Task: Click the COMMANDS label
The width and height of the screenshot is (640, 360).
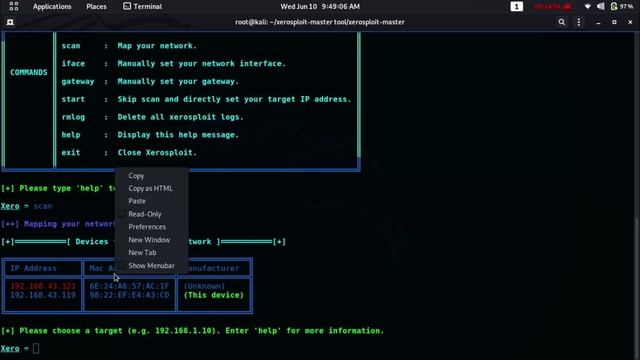Action: pos(29,72)
